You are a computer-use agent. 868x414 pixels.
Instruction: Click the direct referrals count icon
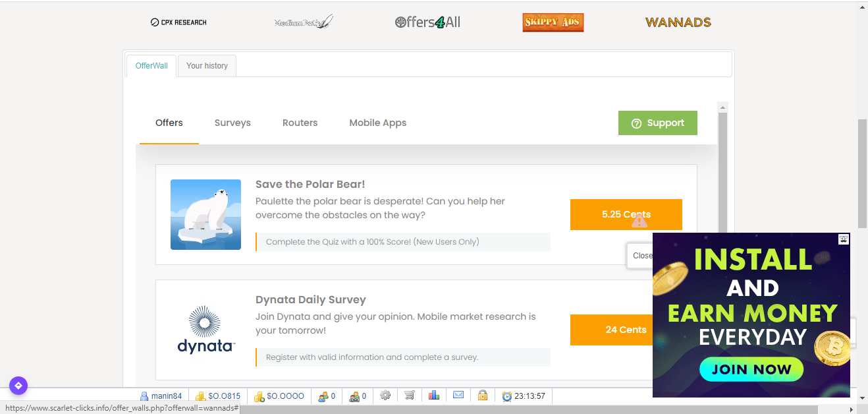[x=323, y=396]
